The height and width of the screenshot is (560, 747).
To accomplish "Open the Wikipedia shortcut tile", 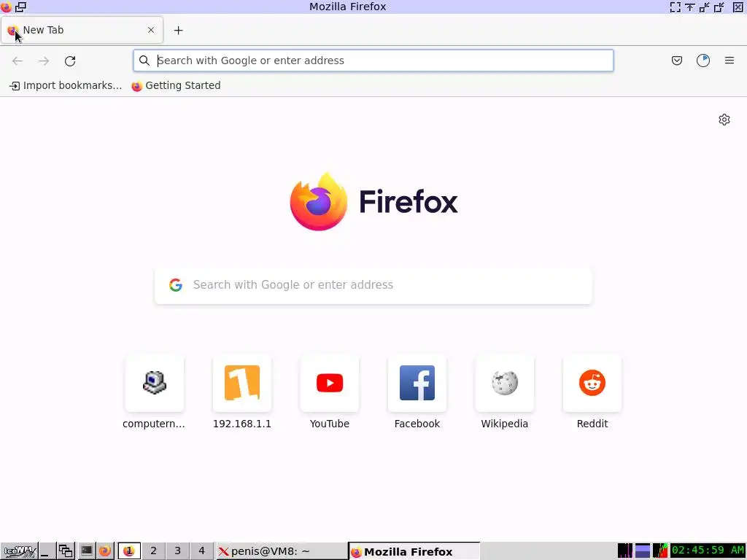I will (505, 383).
